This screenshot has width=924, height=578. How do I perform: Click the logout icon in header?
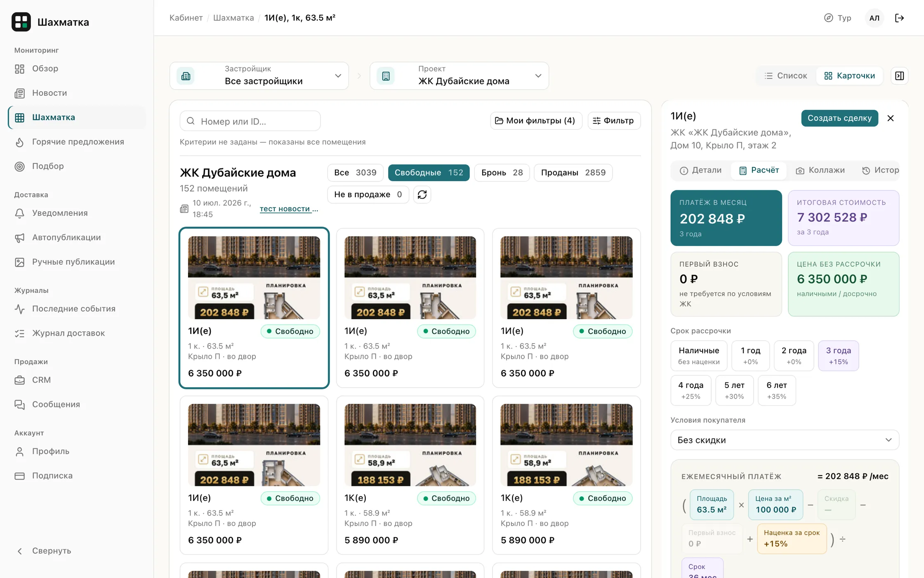[x=900, y=18]
